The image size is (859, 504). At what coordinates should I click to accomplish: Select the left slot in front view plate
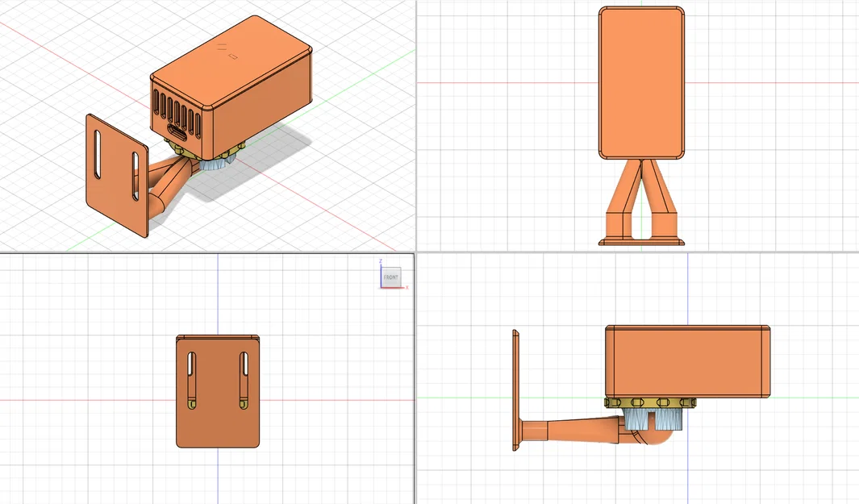pos(191,380)
